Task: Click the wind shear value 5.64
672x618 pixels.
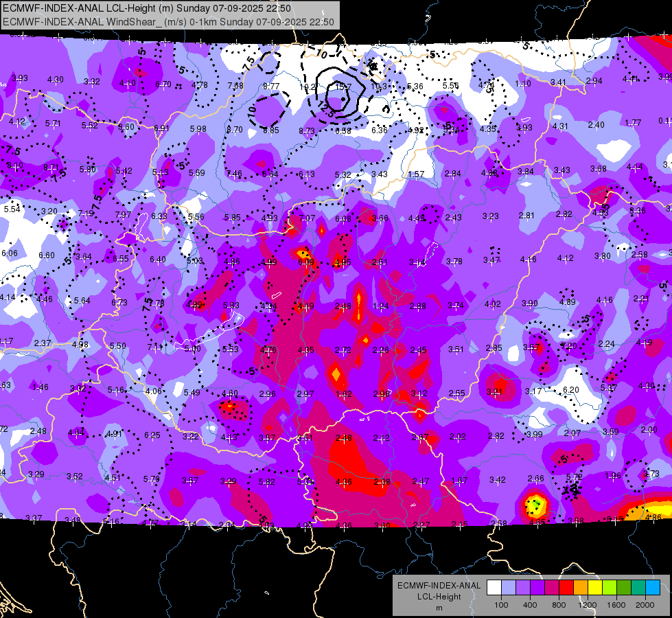Action: point(82,301)
